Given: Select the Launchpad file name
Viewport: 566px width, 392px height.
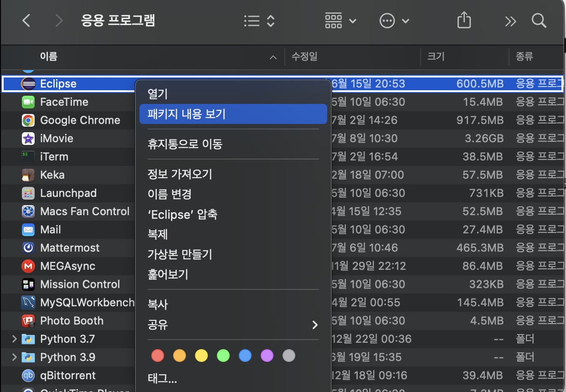Looking at the screenshot, I should click(x=68, y=193).
